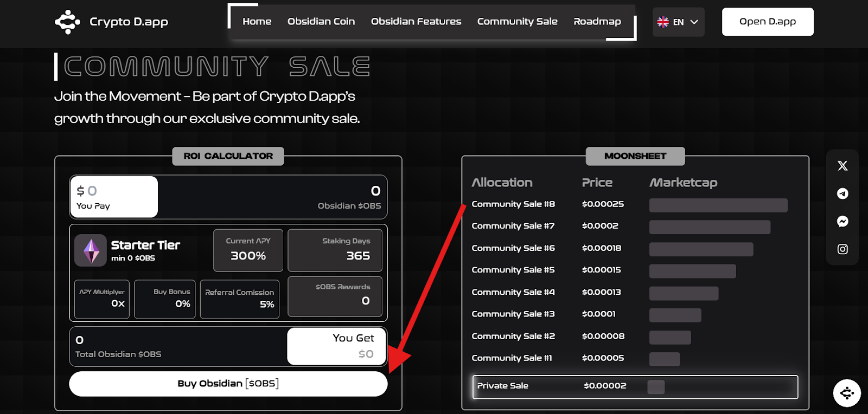Click the Community Sale #1 marketcap bar
868x414 pixels.
[665, 359]
